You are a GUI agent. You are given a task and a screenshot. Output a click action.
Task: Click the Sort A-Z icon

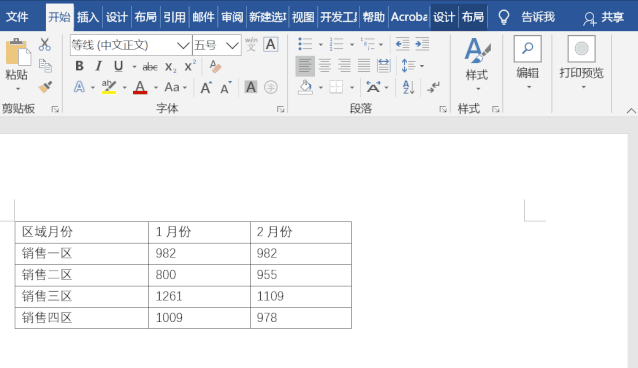pyautogui.click(x=408, y=87)
